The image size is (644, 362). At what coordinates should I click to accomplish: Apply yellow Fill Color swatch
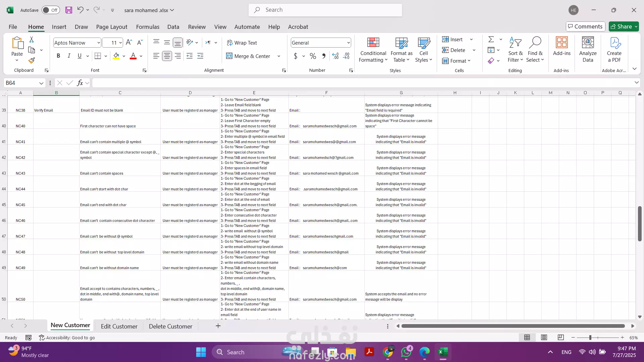(x=116, y=56)
